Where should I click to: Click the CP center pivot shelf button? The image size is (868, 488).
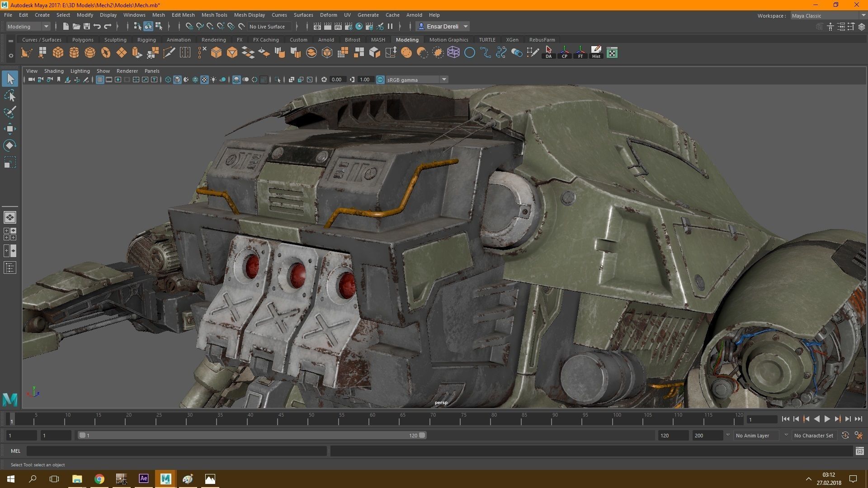565,53
